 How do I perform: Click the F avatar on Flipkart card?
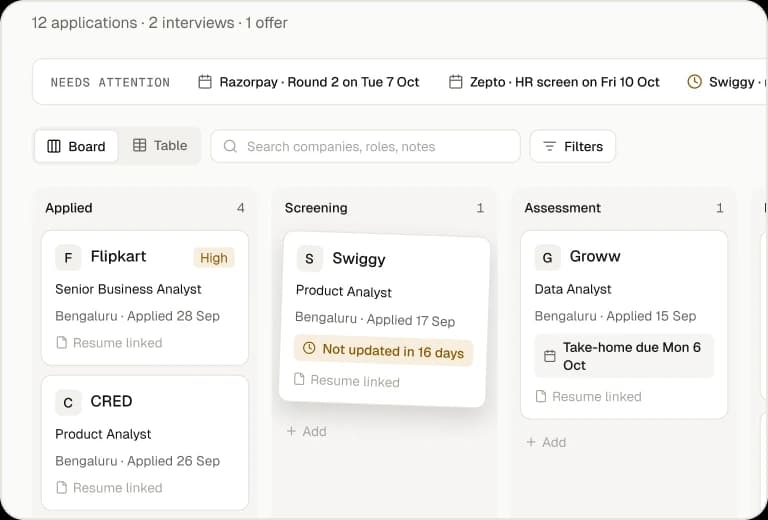click(68, 258)
